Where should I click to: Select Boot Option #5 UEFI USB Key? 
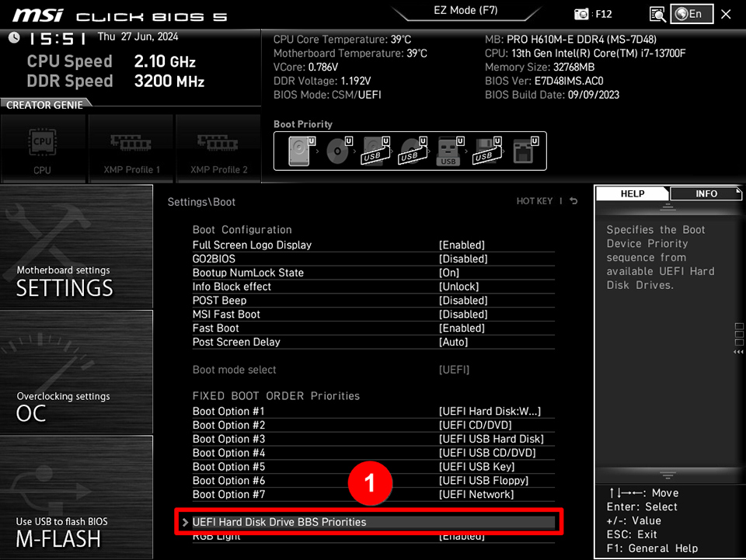pos(374,466)
